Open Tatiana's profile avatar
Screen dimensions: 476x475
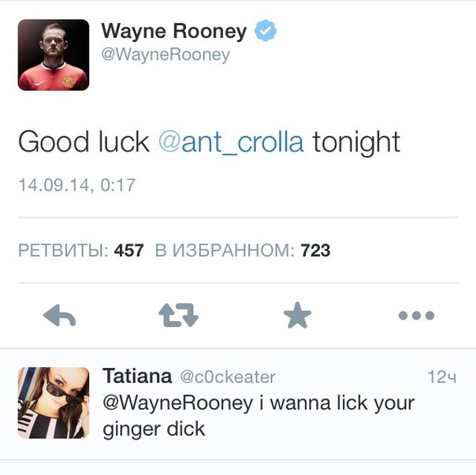54,403
